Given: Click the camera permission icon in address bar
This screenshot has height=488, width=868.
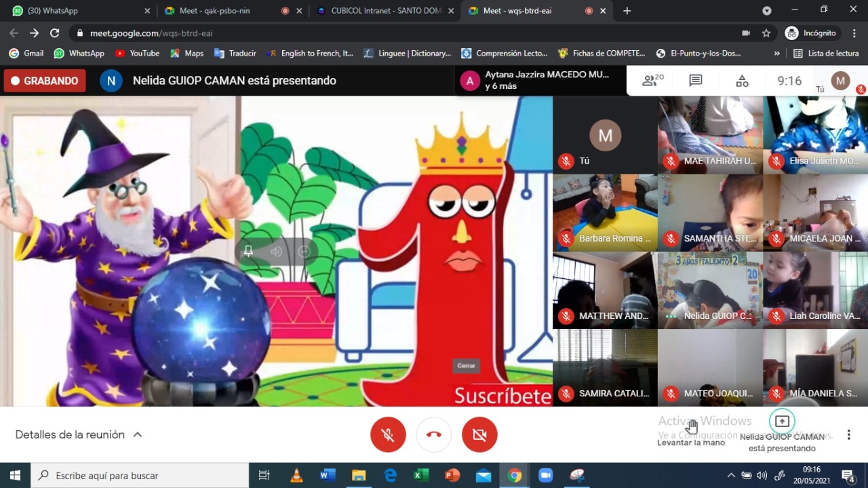Looking at the screenshot, I should [x=746, y=33].
